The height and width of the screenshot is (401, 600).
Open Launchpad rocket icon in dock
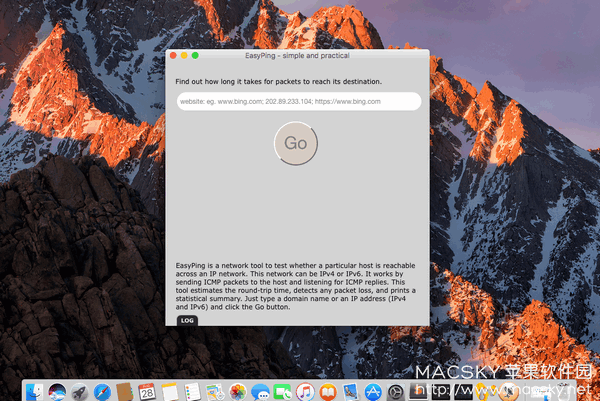(x=80, y=392)
